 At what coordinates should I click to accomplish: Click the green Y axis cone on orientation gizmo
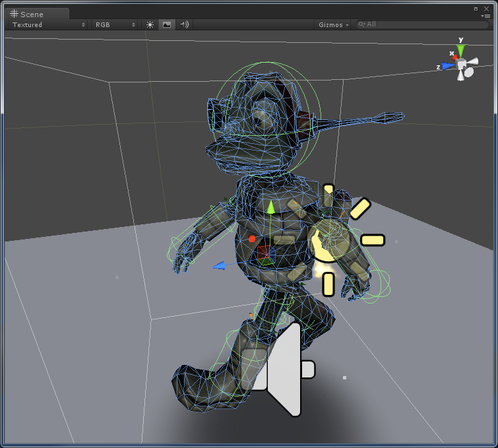(x=460, y=50)
